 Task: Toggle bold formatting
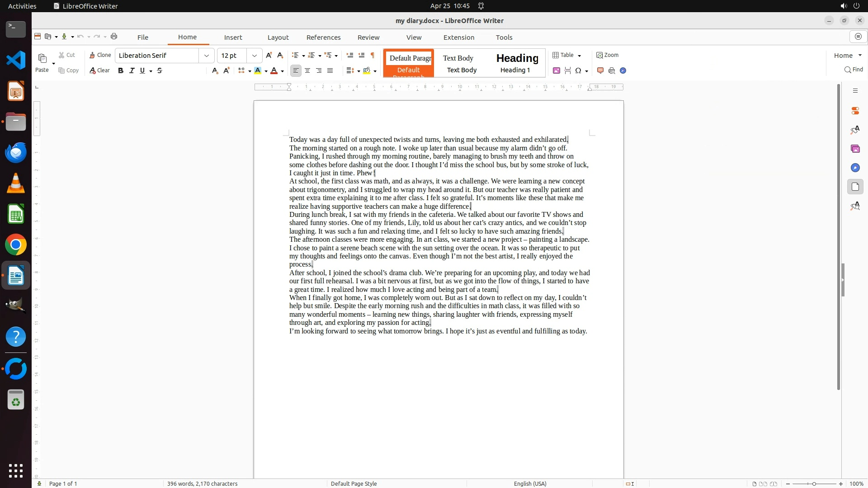(120, 70)
